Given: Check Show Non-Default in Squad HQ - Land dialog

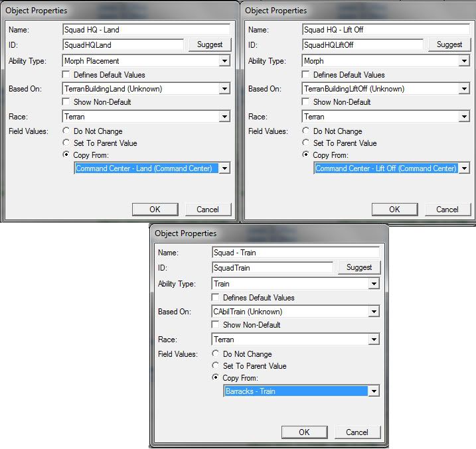Looking at the screenshot, I should point(66,102).
